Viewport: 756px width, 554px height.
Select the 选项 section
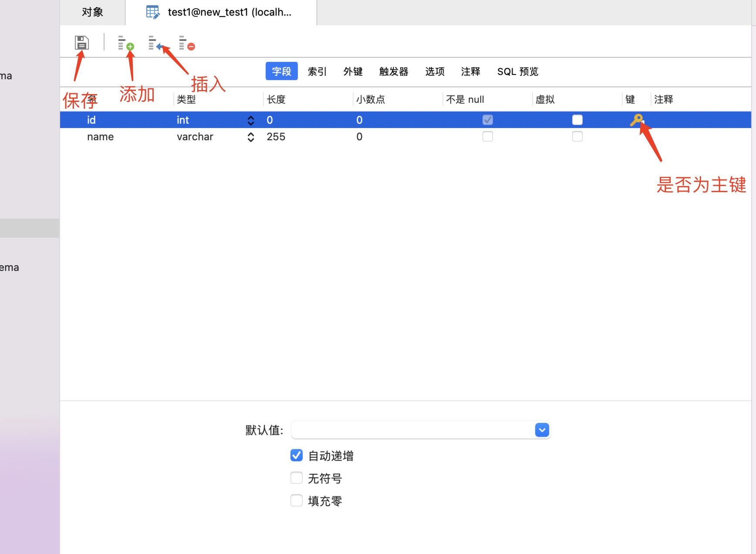point(434,71)
